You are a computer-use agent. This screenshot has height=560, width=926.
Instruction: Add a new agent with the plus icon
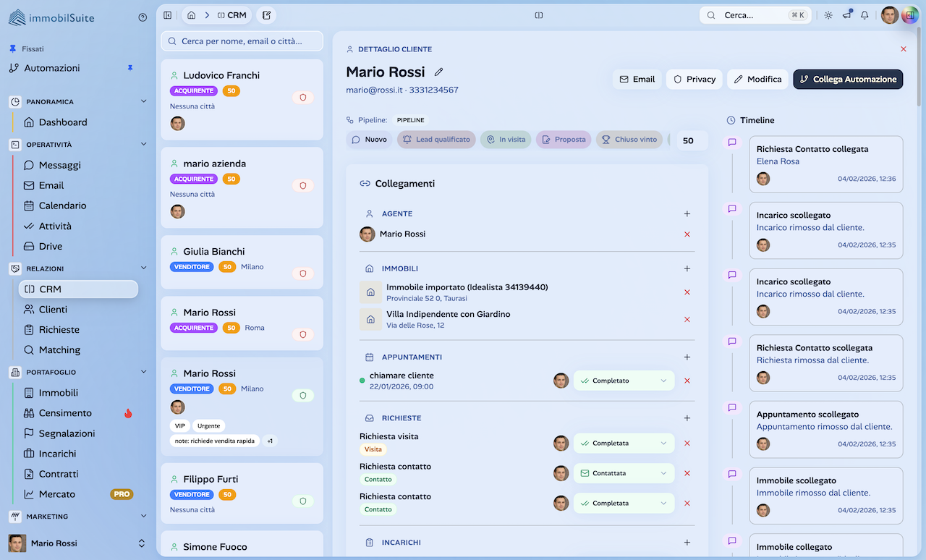(687, 213)
